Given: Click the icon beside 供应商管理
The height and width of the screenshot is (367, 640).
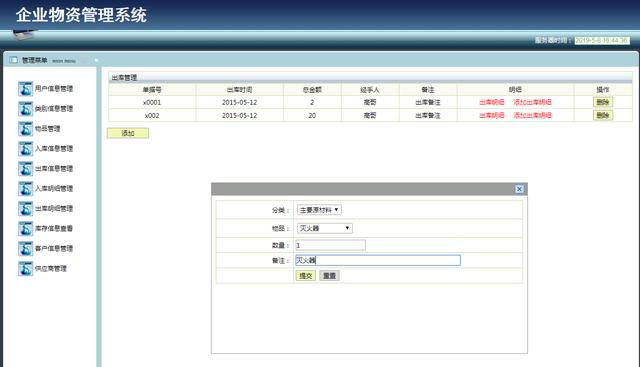Looking at the screenshot, I should 25,269.
